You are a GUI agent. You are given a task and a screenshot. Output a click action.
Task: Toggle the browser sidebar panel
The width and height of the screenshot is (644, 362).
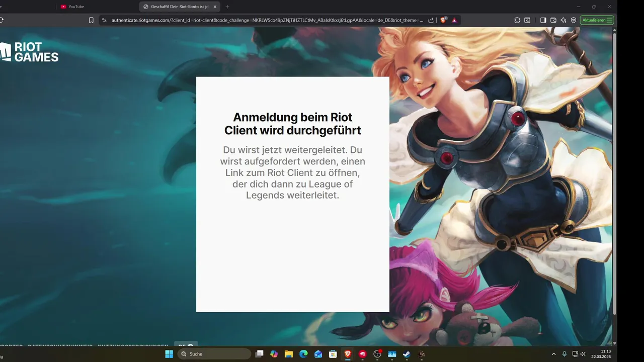[x=543, y=20]
